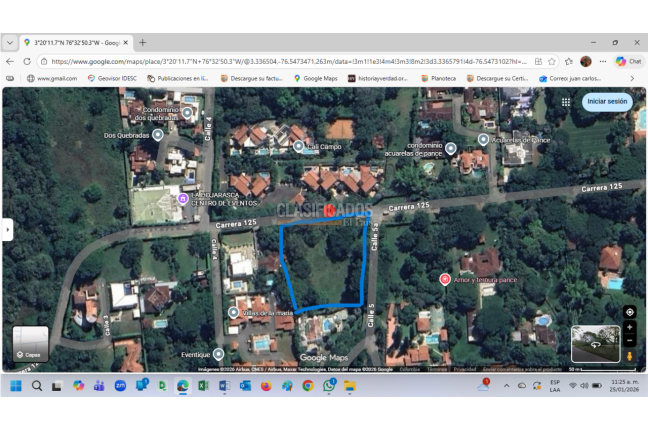This screenshot has height=430, width=648.
Task: Open split screen from address bar
Action: tap(538, 62)
